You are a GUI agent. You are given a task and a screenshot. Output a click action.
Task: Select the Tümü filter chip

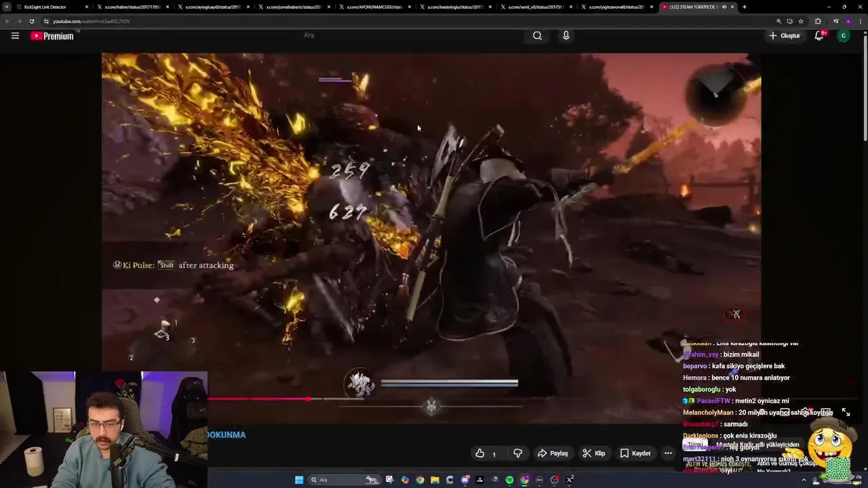point(695,445)
